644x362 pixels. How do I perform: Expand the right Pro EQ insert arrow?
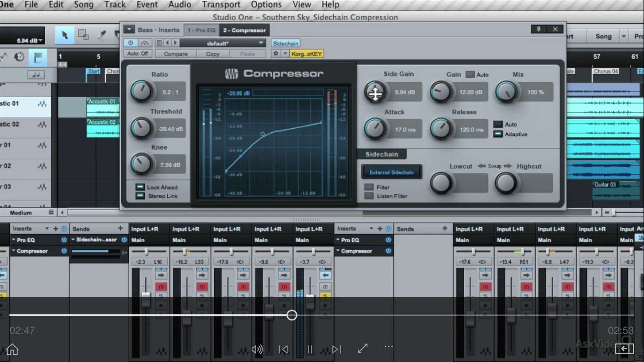coord(338,240)
